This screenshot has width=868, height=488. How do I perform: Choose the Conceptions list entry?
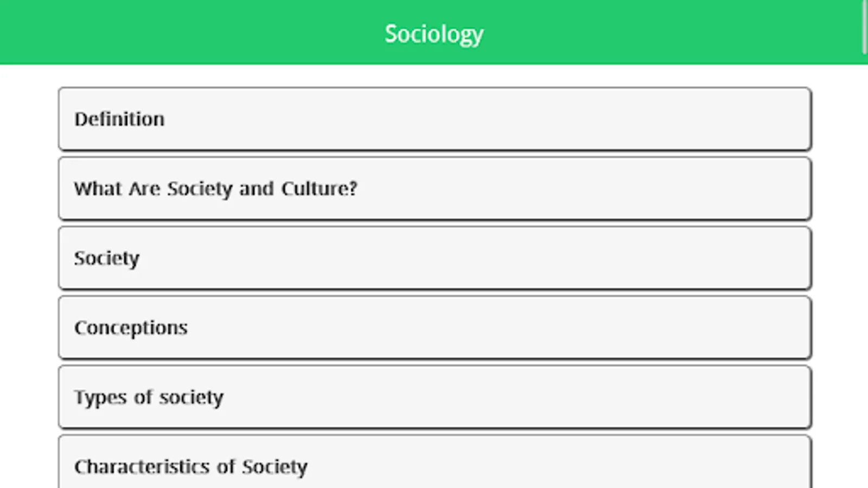coord(435,327)
